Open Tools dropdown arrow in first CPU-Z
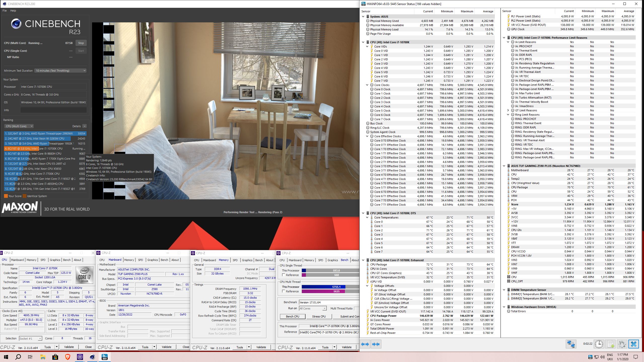 [x=57, y=347]
